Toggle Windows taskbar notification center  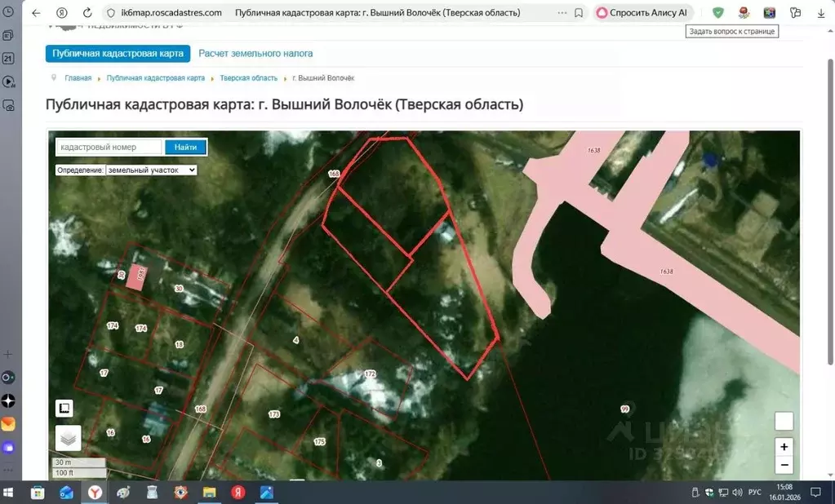pyautogui.click(x=815, y=493)
